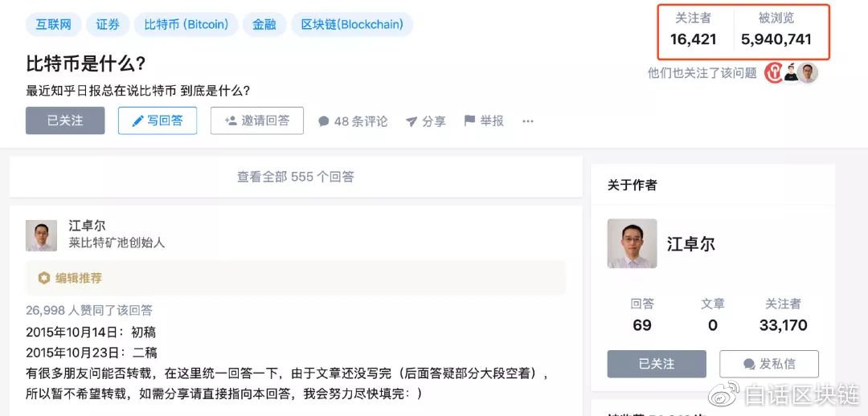This screenshot has height=416, width=868.
Task: Open the author's 回答 69 count
Action: pyautogui.click(x=642, y=316)
